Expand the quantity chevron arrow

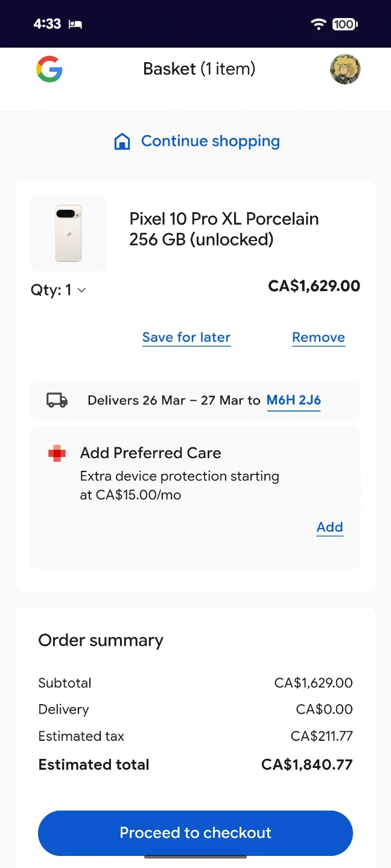82,290
